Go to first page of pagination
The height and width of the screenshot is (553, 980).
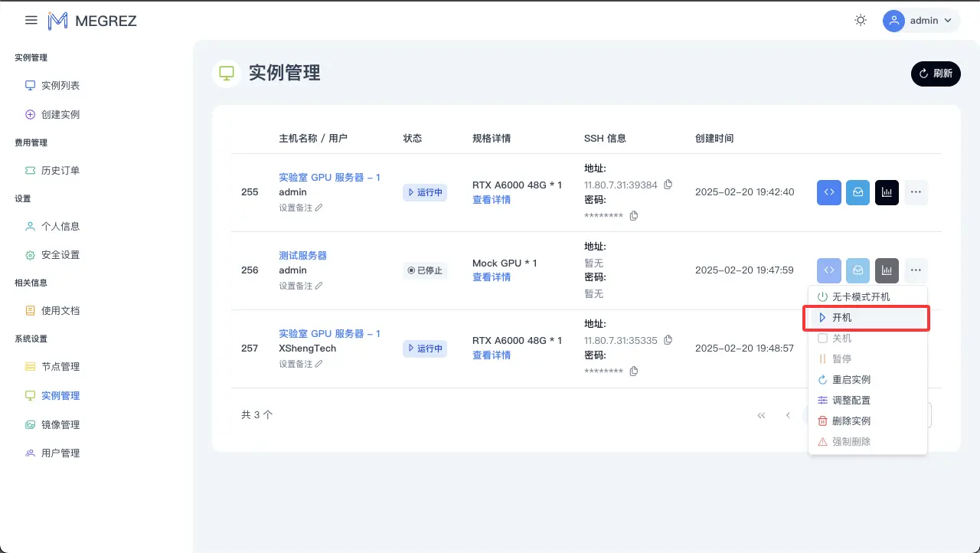761,415
